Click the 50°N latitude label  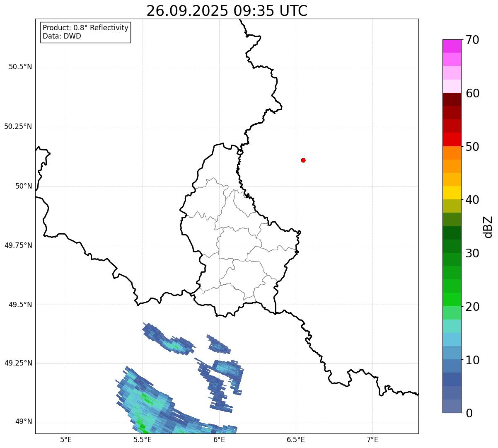pyautogui.click(x=24, y=186)
